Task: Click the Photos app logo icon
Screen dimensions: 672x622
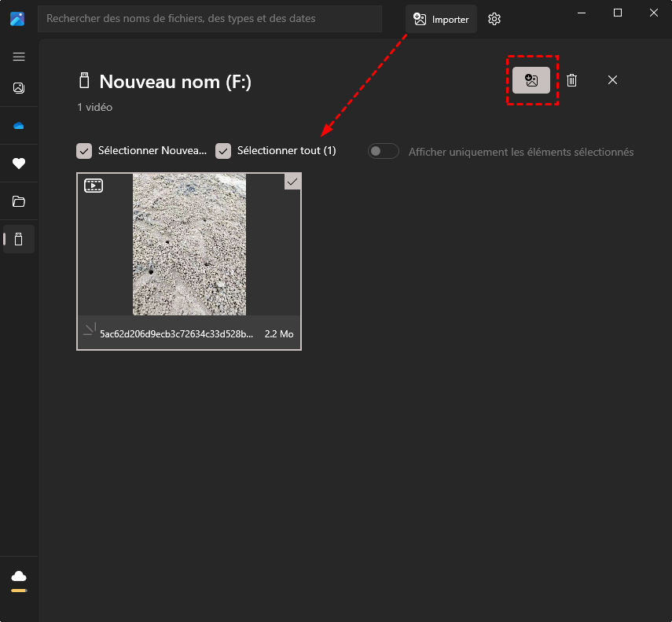Action: (17, 19)
